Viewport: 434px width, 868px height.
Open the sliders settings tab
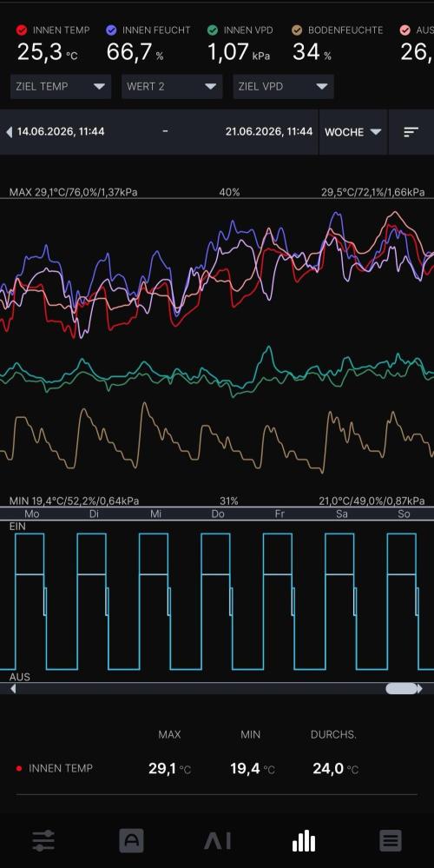(43, 841)
